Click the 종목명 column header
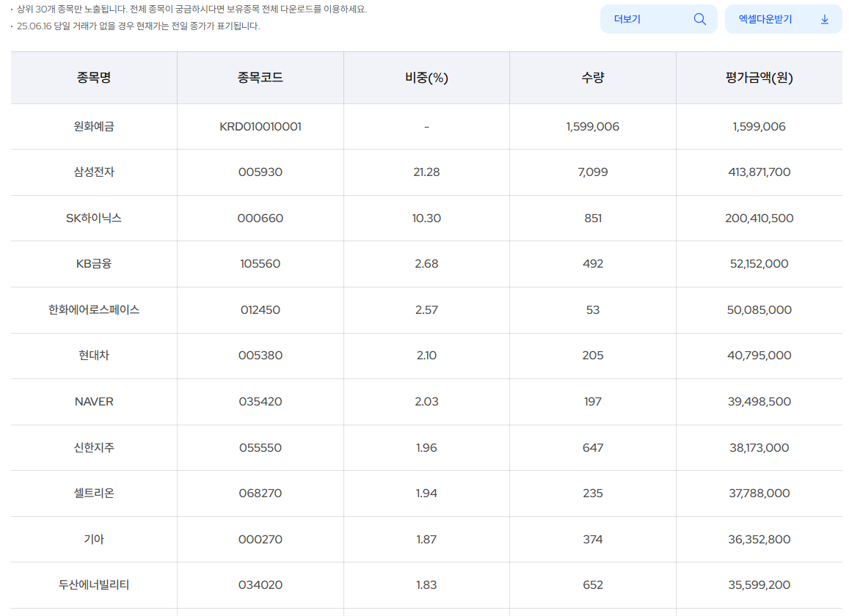 point(94,78)
